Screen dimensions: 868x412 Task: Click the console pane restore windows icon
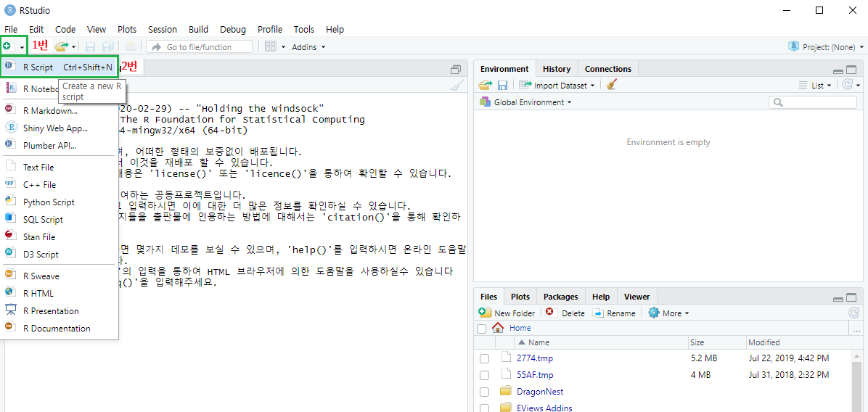456,70
